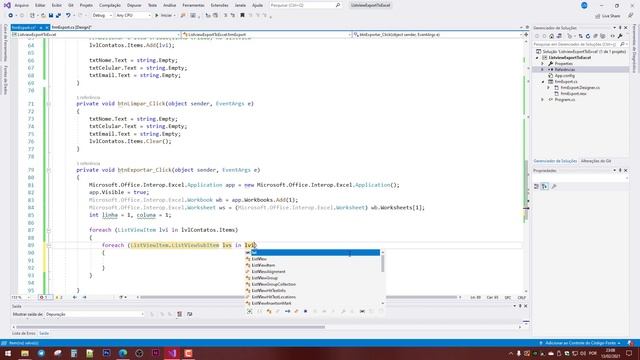
Task: Click the search magnifier in Solution Explorer search box
Action: click(622, 44)
